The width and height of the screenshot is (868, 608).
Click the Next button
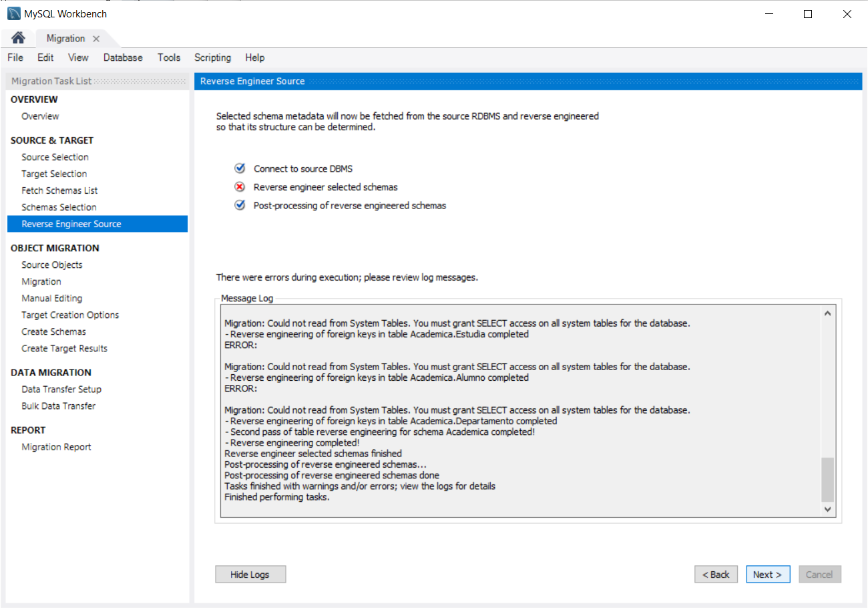(x=768, y=575)
